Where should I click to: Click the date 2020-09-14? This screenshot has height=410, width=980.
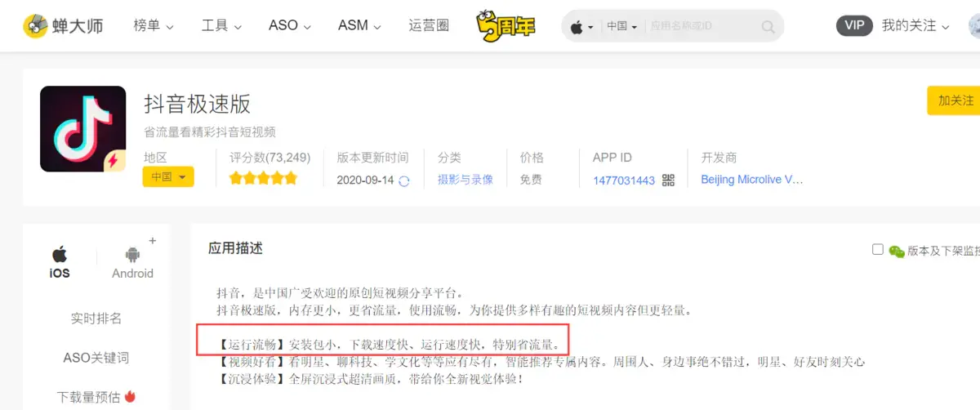pyautogui.click(x=365, y=180)
